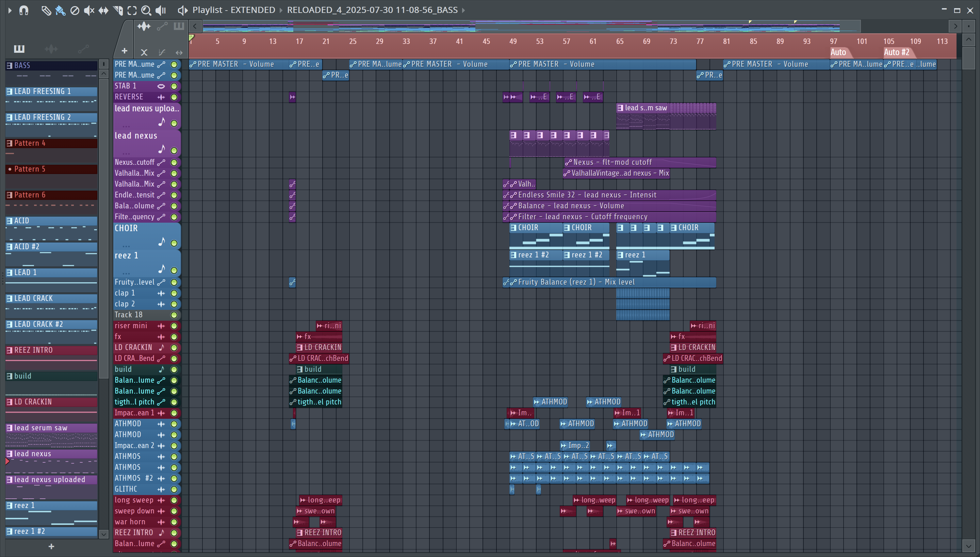Click the fade curve icon under the clip focus icons
Image resolution: width=980 pixels, height=557 pixels.
click(162, 52)
